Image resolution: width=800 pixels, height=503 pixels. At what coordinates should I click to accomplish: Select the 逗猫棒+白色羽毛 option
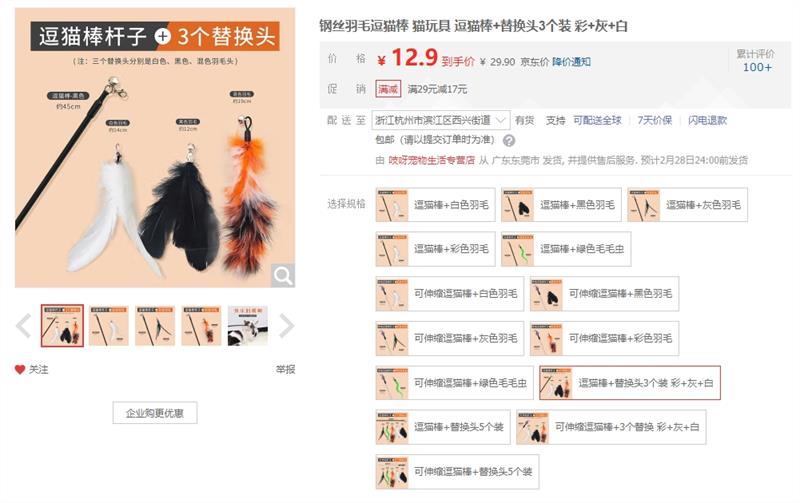[435, 205]
